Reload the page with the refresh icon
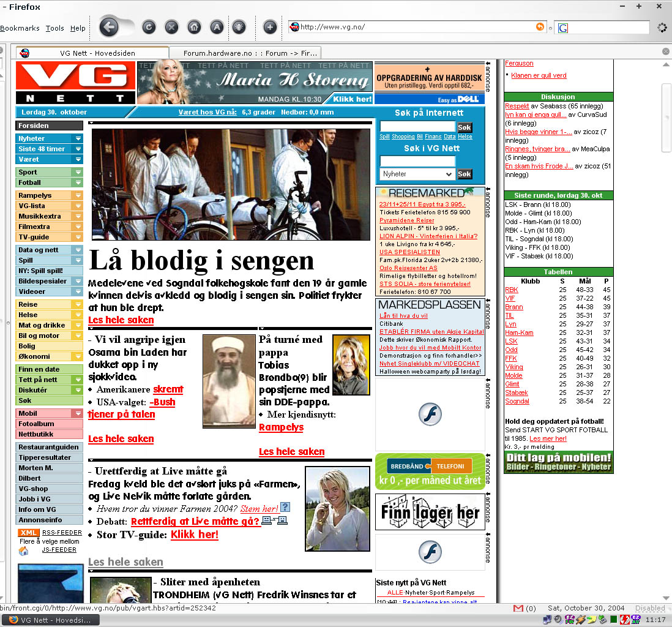Image resolution: width=672 pixels, height=627 pixels. 149,28
